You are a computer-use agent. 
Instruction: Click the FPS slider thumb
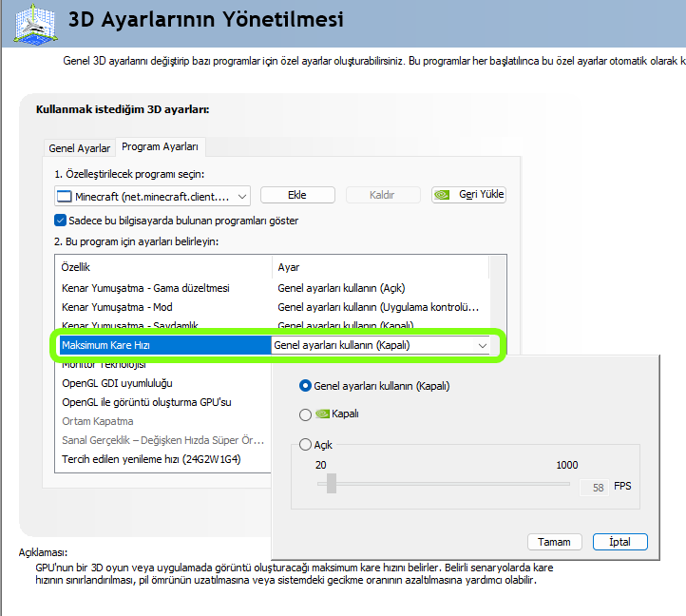(x=332, y=485)
